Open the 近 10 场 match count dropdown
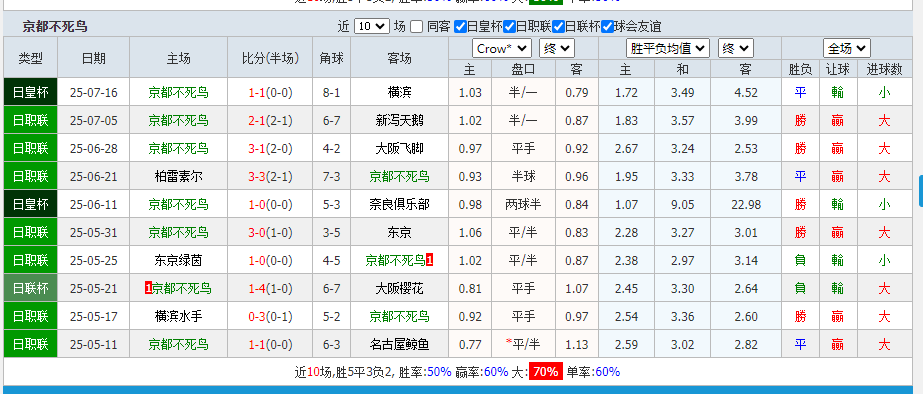Viewport: 923px width, 394px height. [x=372, y=26]
